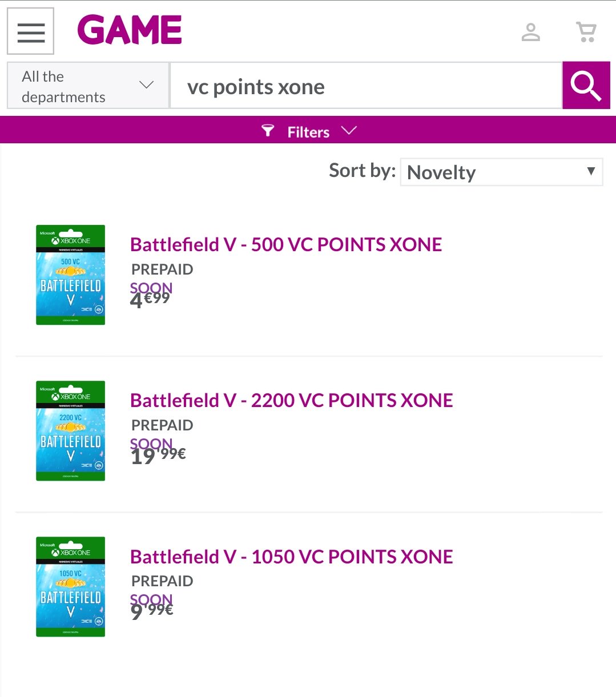Click the magenta search magnifier button

(x=586, y=86)
